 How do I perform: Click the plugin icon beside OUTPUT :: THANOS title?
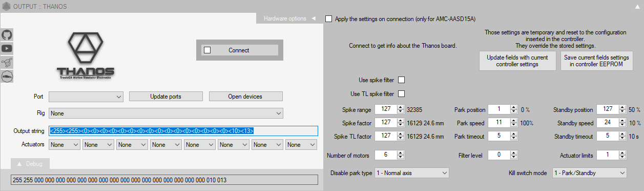(x=7, y=7)
